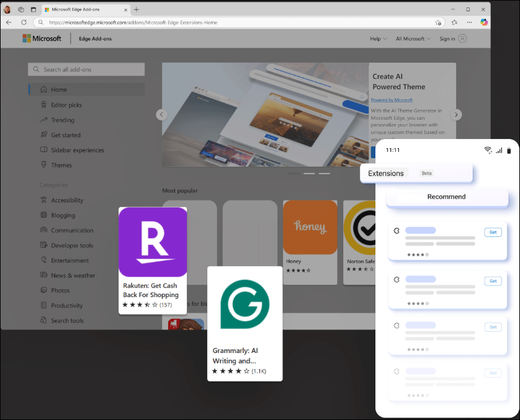The image size is (520, 420).
Task: Select Home in the sidebar
Action: coord(86,89)
